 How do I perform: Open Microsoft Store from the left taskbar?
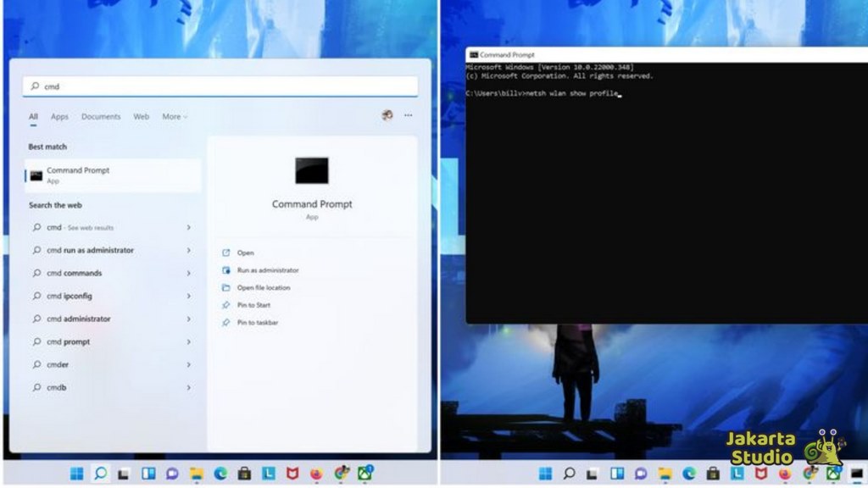point(244,474)
